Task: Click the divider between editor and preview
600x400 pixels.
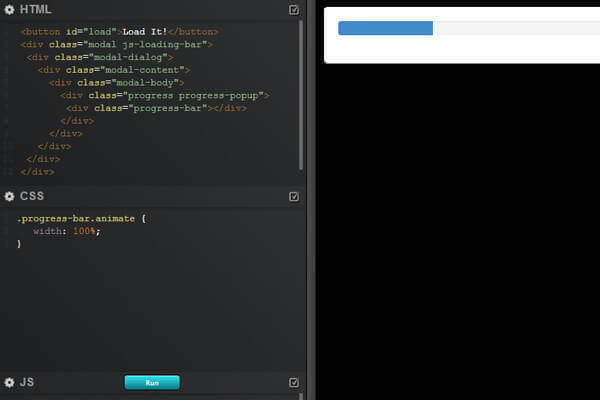Action: [x=310, y=200]
